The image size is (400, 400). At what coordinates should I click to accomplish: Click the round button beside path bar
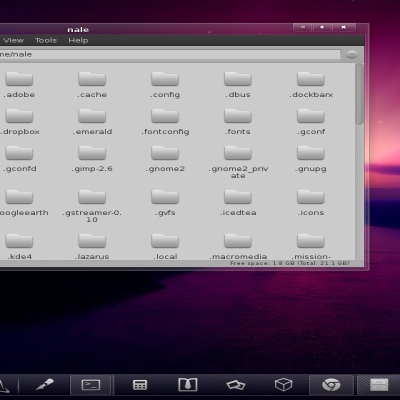(352, 54)
